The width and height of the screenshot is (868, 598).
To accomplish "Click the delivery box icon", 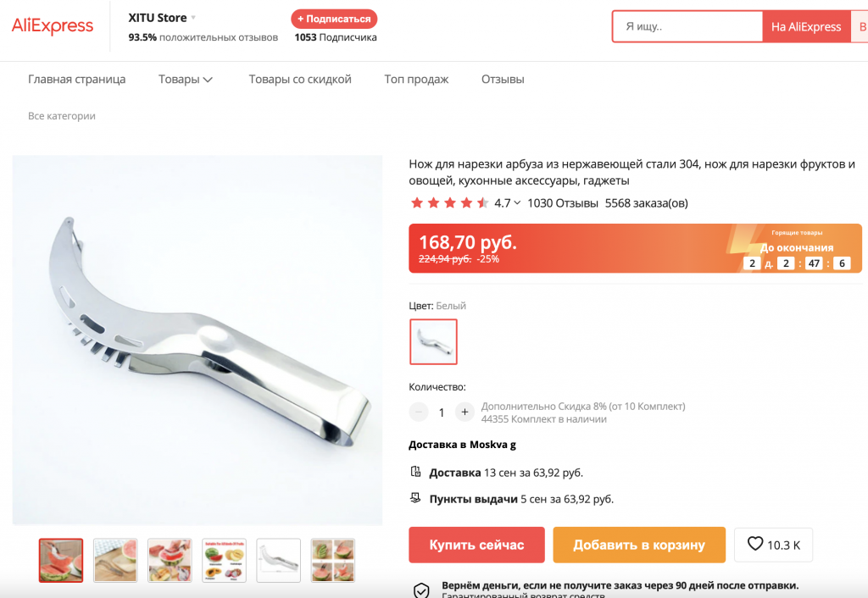I will (x=415, y=472).
